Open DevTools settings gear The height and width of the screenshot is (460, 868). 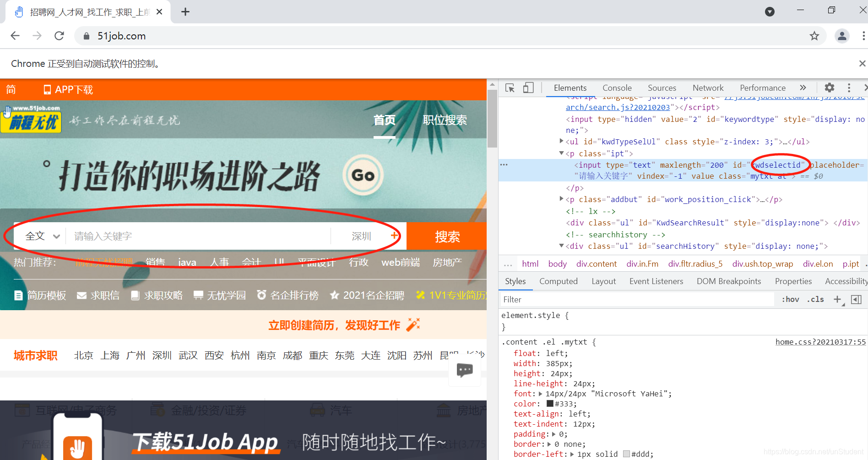pos(830,88)
